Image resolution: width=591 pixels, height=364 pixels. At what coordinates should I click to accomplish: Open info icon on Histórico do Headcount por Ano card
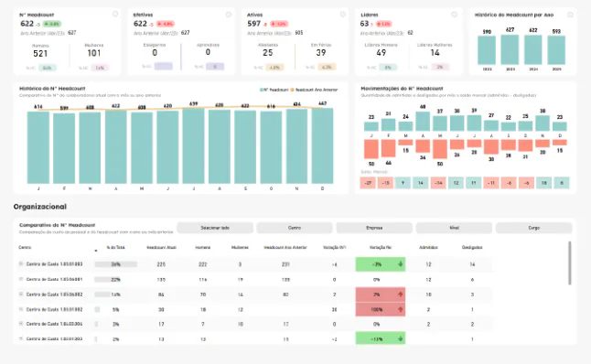[570, 15]
